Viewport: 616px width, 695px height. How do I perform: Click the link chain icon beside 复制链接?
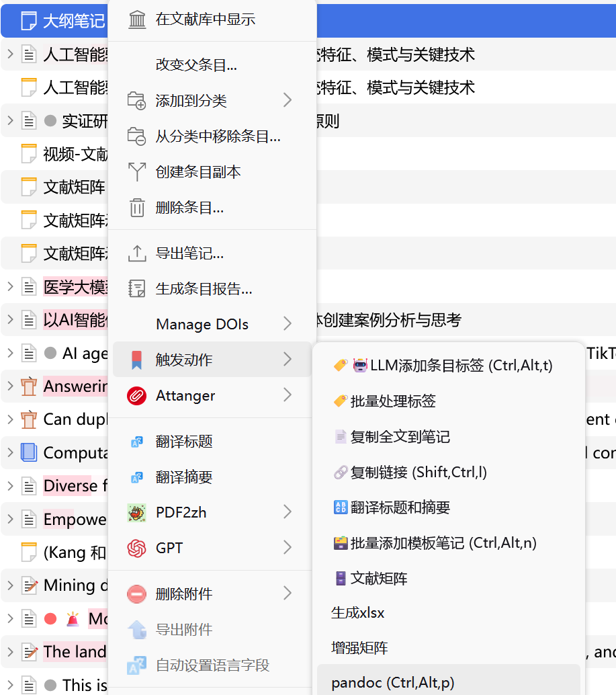(x=341, y=473)
